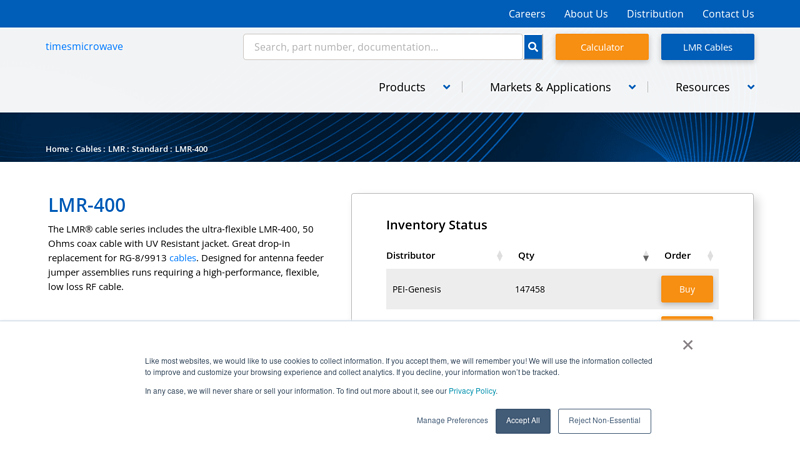This screenshot has height=450, width=800.
Task: Expand Markets & Applications chevron
Action: [x=632, y=87]
